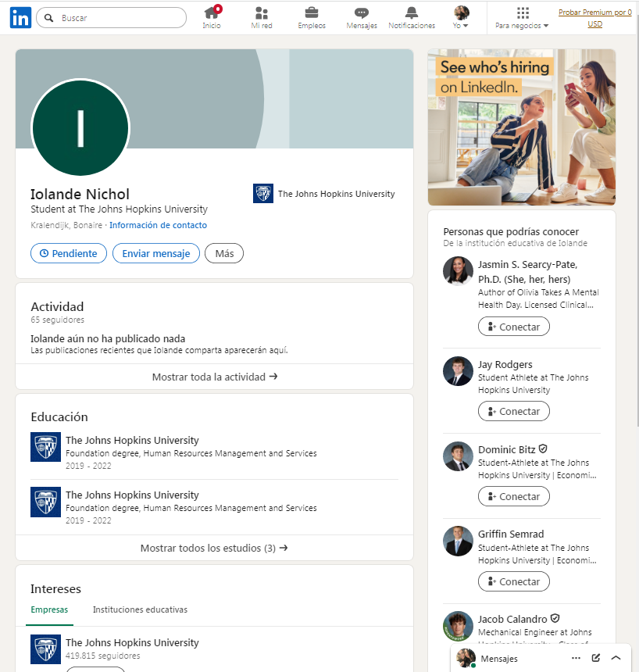The image size is (639, 672).
Task: Connect with Griffin Semrad
Action: tap(514, 581)
